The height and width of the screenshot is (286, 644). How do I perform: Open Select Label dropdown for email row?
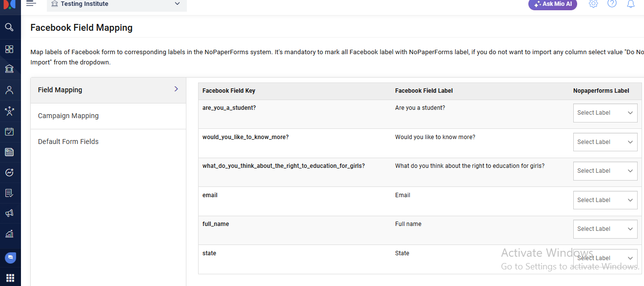click(605, 200)
